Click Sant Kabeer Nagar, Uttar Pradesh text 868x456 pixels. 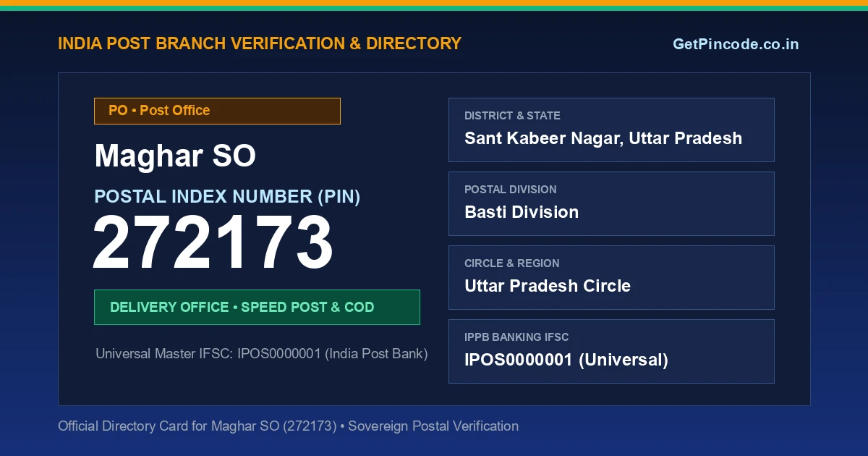603,138
